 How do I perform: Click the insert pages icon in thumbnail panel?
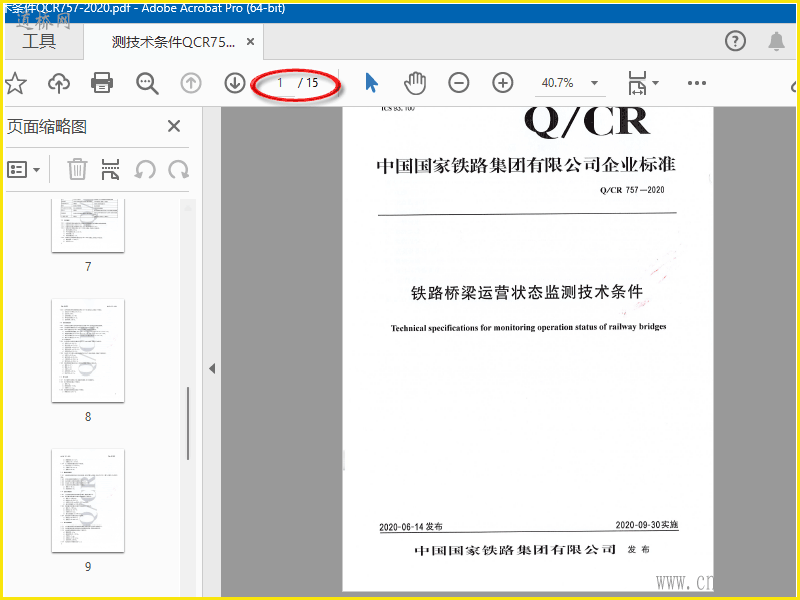(110, 169)
